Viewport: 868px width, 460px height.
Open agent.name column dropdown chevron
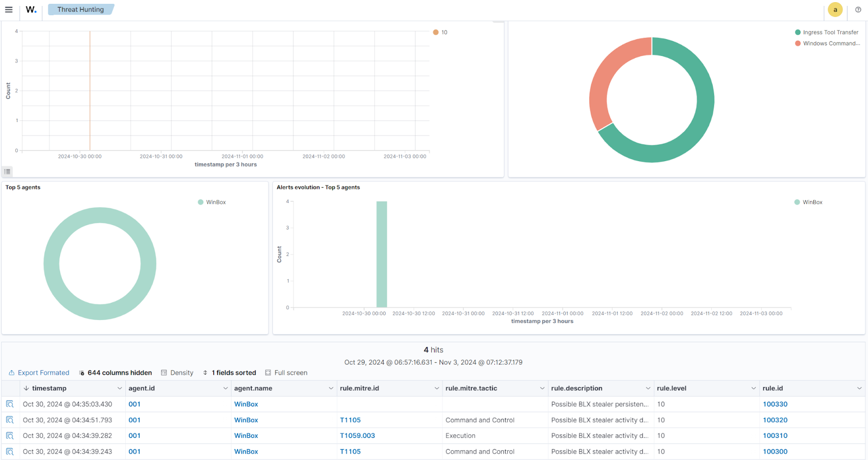(x=330, y=388)
